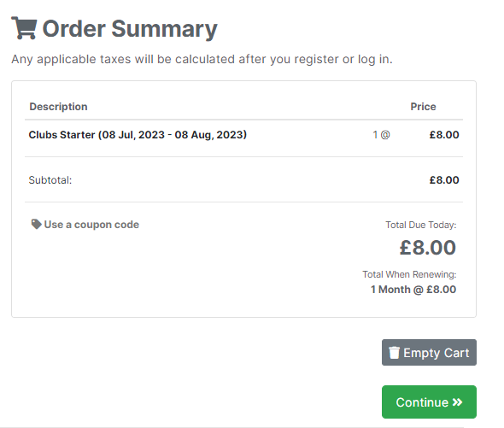504x428 pixels.
Task: Click the Total When Renewing label
Action: coord(409,274)
